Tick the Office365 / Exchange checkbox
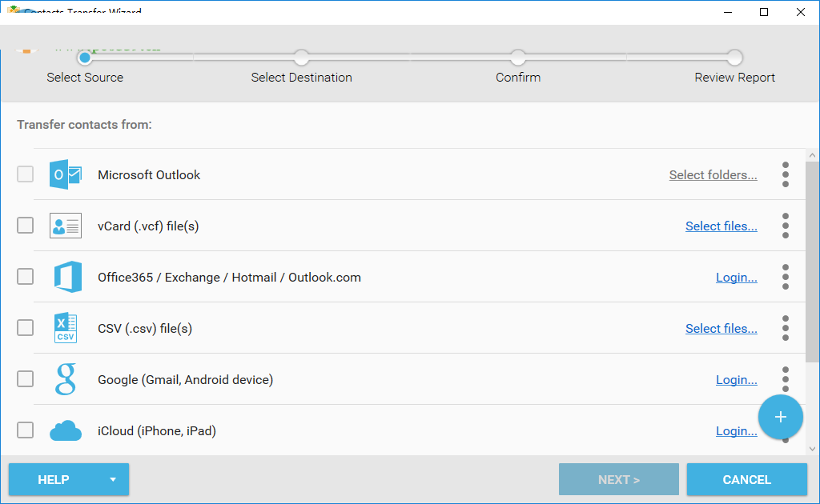 tap(26, 277)
